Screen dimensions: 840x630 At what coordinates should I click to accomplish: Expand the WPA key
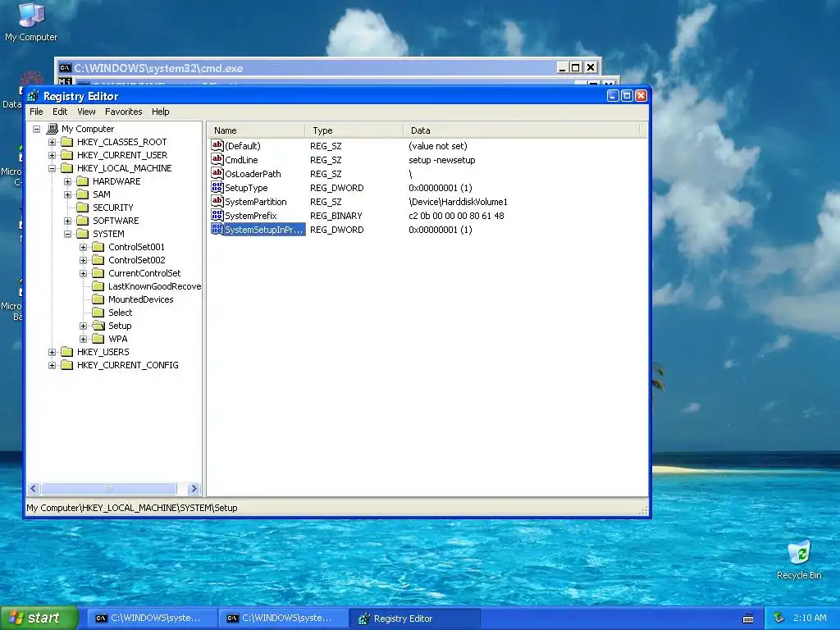click(x=83, y=339)
